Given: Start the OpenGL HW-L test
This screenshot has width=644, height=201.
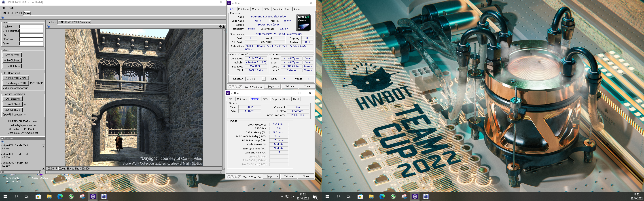Looking at the screenshot, I should tap(13, 110).
